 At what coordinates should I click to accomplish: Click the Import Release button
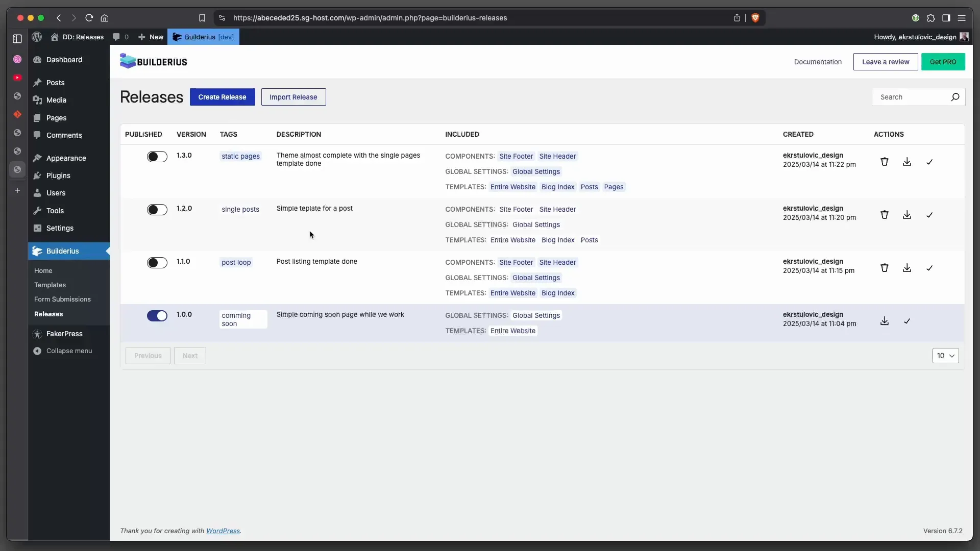tap(293, 97)
